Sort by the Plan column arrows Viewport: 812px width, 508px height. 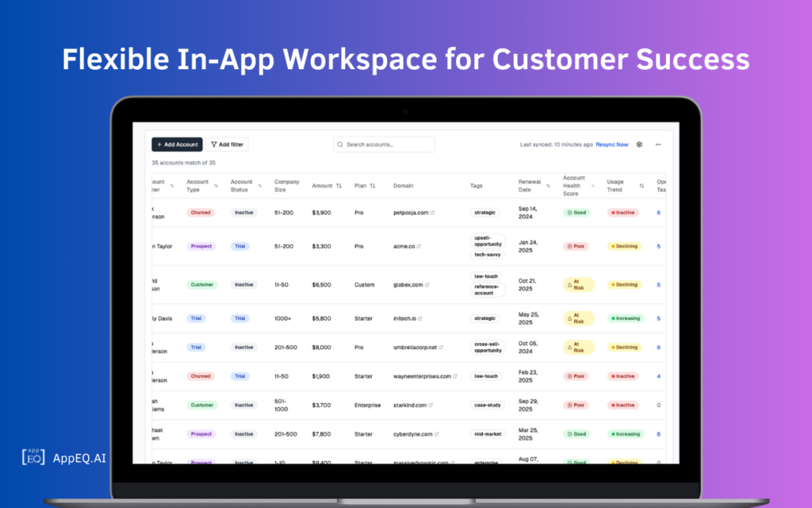click(x=373, y=186)
